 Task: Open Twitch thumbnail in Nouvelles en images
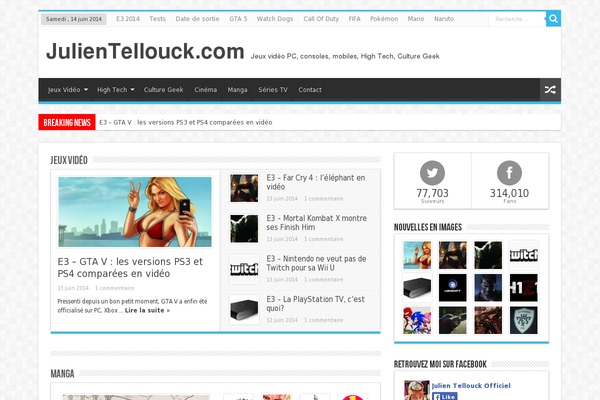(523, 255)
